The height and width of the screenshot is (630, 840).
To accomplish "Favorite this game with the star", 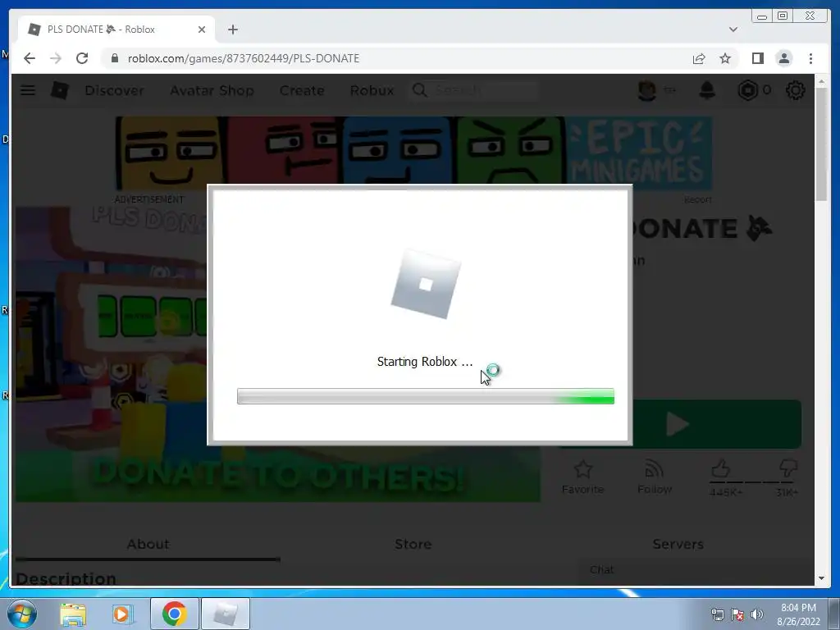I will (x=583, y=477).
